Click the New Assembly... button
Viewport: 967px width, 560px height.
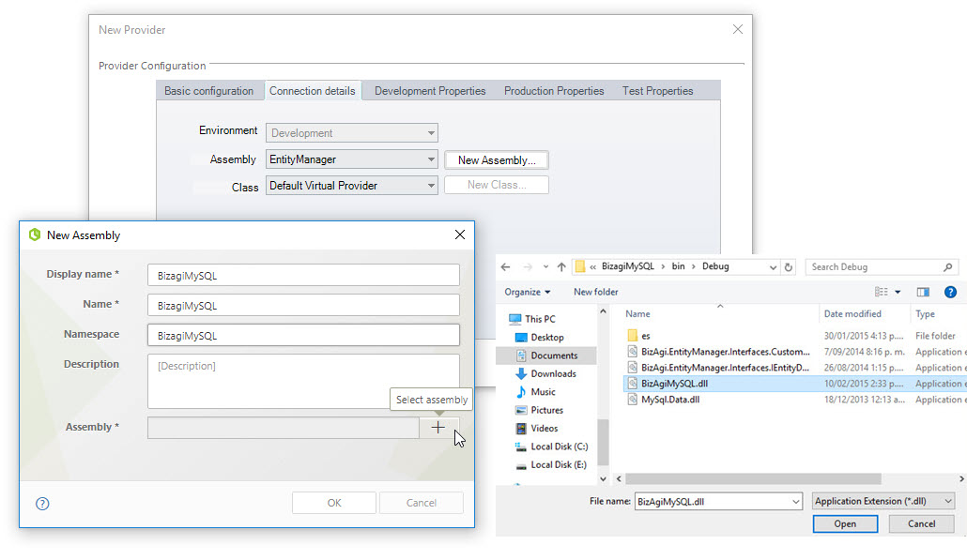point(497,160)
